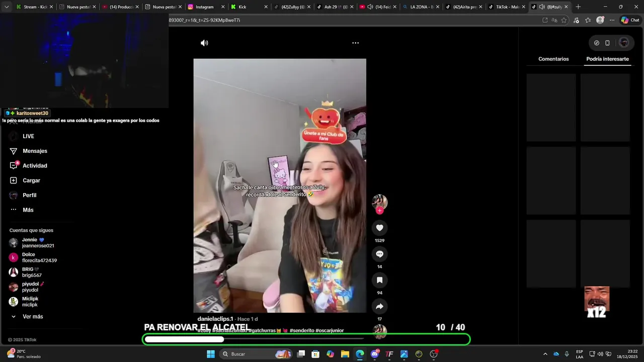Open weather widget showing 20°C

(24, 354)
